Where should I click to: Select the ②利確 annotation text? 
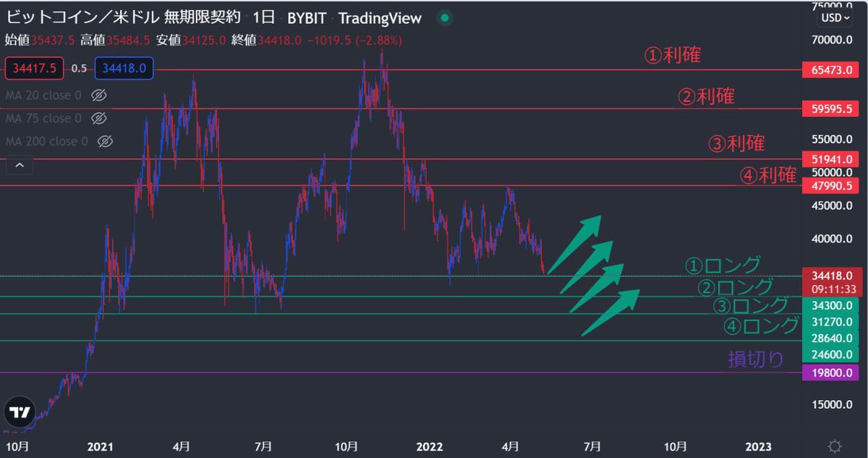(706, 96)
